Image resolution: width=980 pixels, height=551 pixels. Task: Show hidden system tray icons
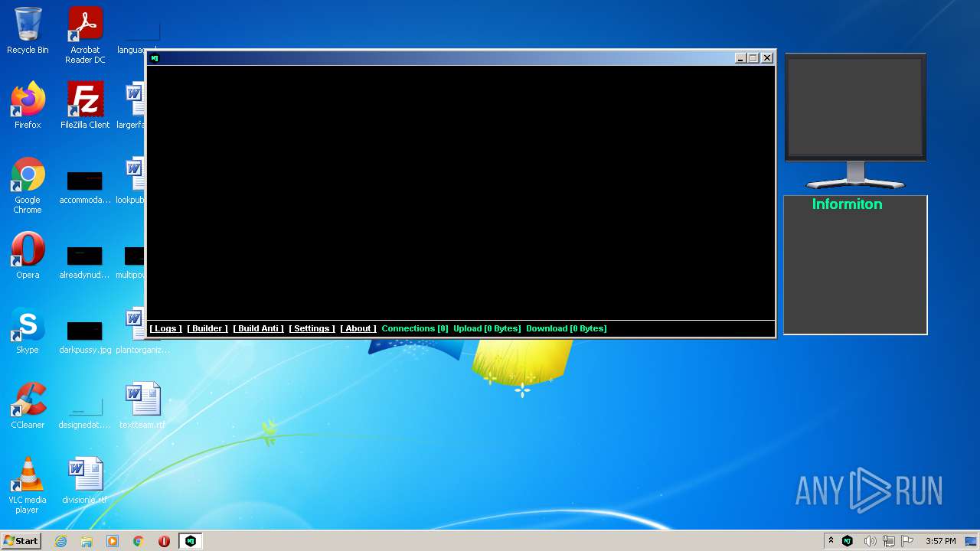[831, 541]
